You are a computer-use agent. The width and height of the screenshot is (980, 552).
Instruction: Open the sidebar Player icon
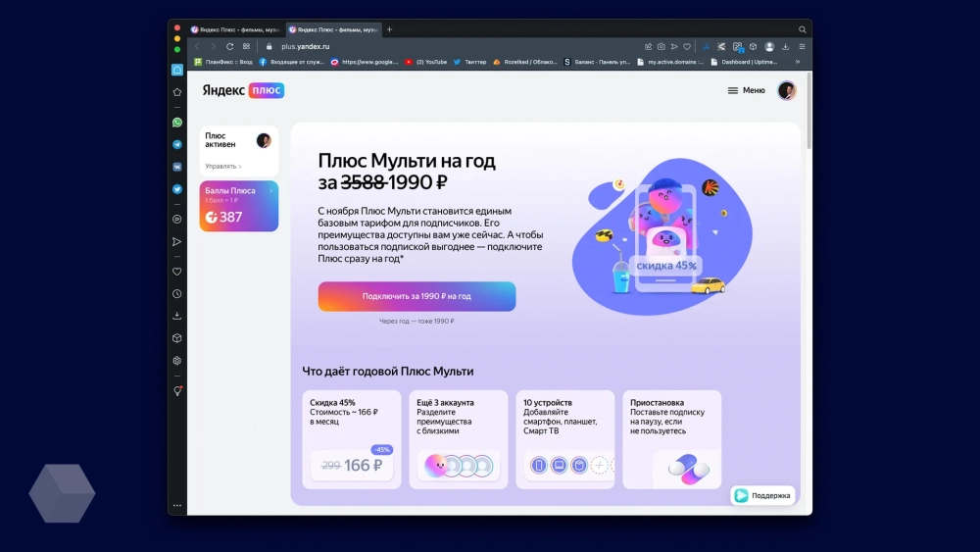(x=177, y=220)
